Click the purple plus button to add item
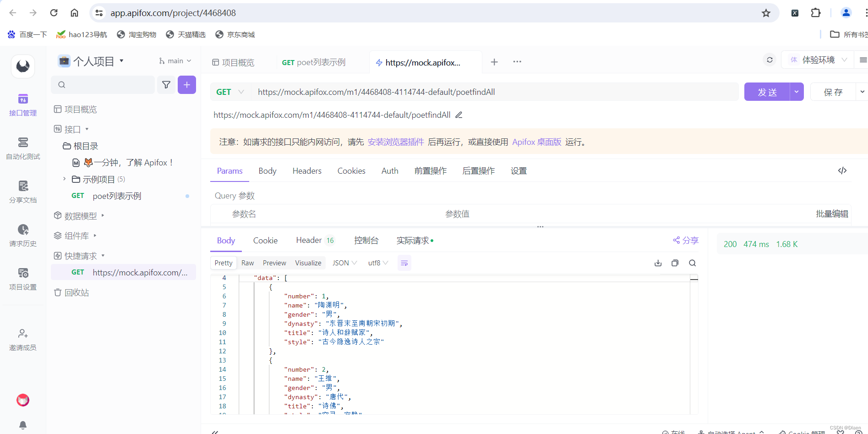Screen dimensions: 868x434 tap(187, 85)
